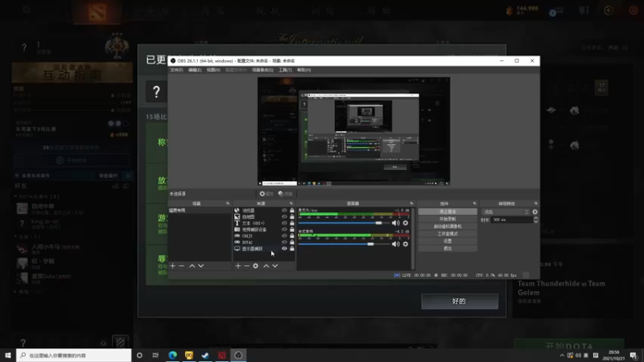Image resolution: width=644 pixels, height=362 pixels.
Task: Open Task View from the taskbar
Action: 155,355
